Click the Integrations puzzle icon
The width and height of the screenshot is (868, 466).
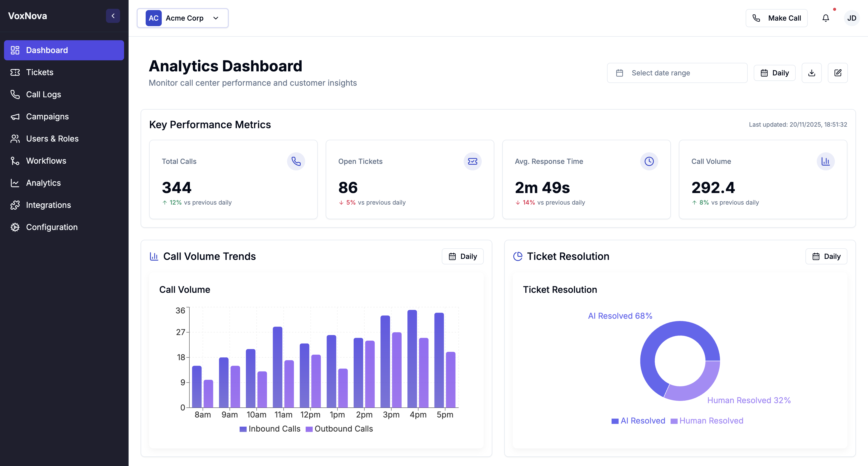[x=16, y=205]
